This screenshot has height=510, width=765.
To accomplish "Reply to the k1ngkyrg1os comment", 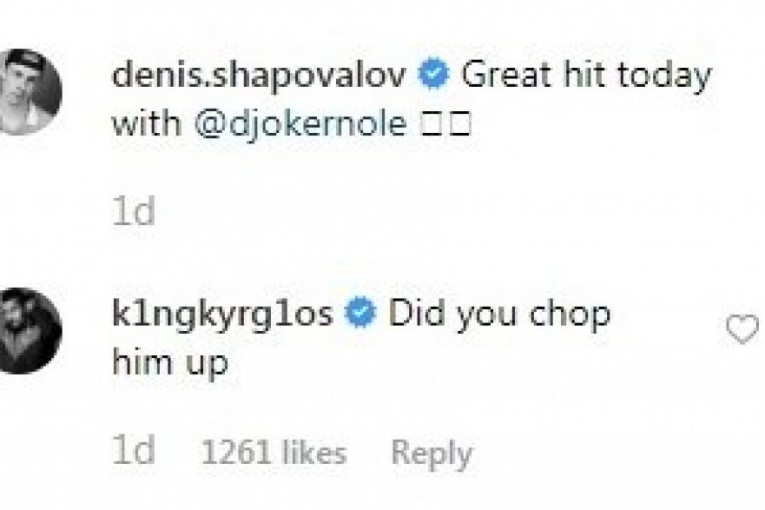I will tap(431, 452).
